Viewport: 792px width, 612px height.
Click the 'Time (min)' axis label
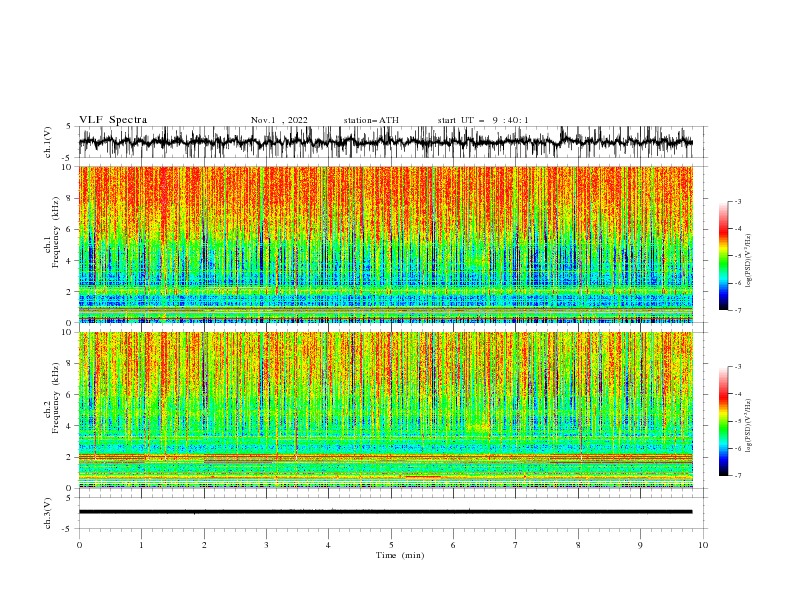(400, 555)
